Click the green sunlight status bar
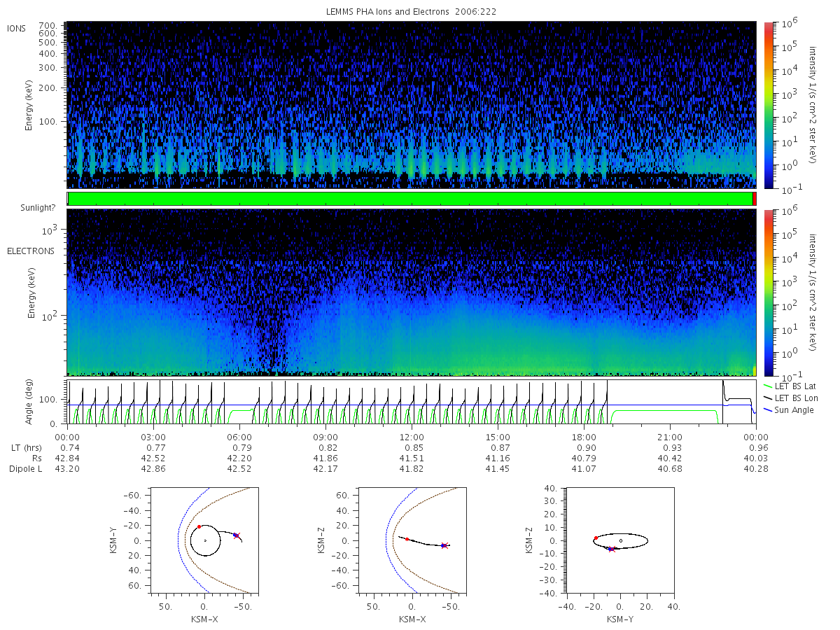Image resolution: width=840 pixels, height=630 pixels. point(410,199)
